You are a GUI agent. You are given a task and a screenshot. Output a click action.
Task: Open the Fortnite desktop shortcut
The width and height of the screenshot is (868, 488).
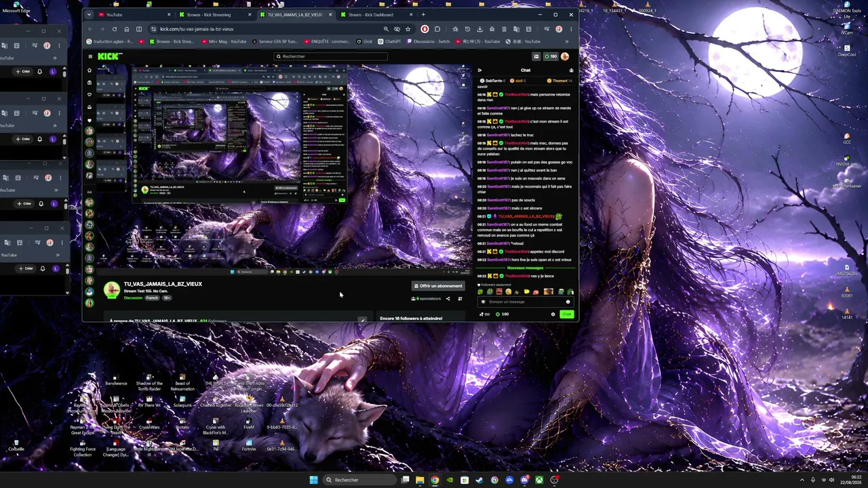[x=249, y=445]
